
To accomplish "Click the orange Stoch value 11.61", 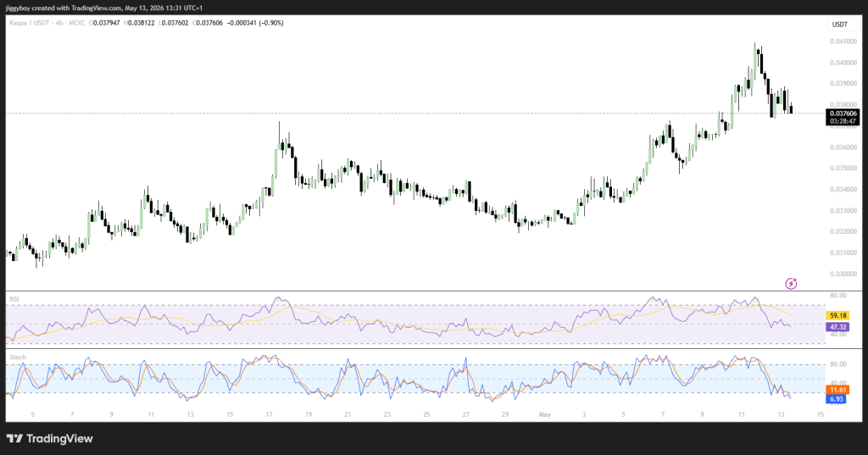I will pyautogui.click(x=837, y=391).
